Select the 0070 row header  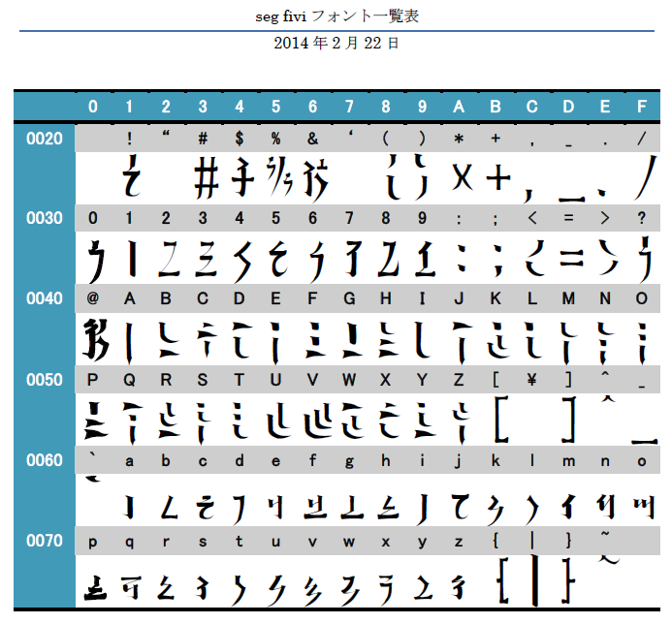coord(45,541)
